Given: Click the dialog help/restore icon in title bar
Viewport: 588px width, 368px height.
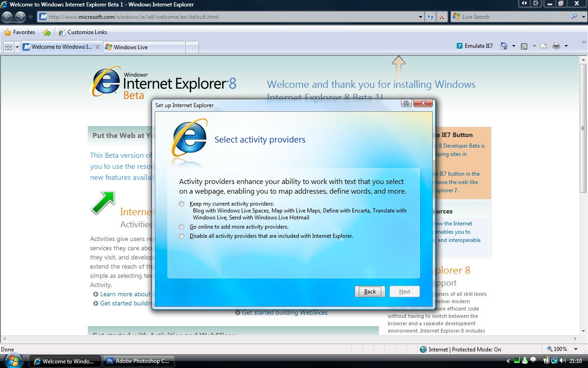Looking at the screenshot, I should [406, 103].
